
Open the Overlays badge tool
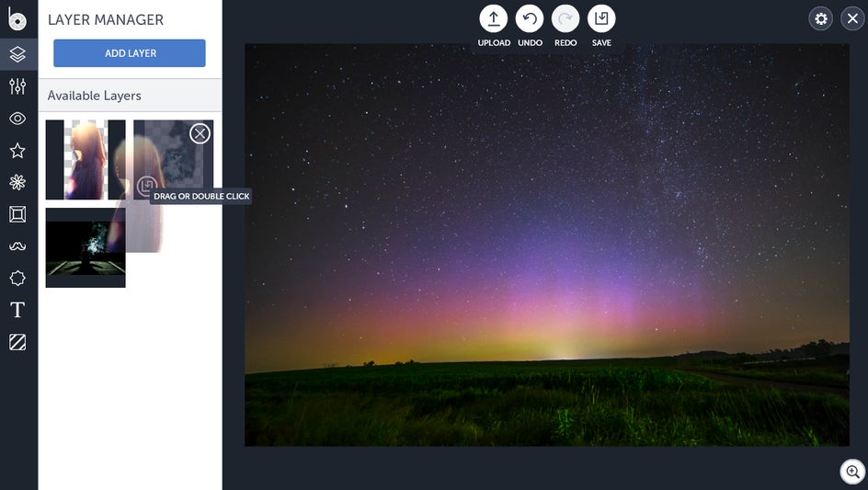click(17, 278)
